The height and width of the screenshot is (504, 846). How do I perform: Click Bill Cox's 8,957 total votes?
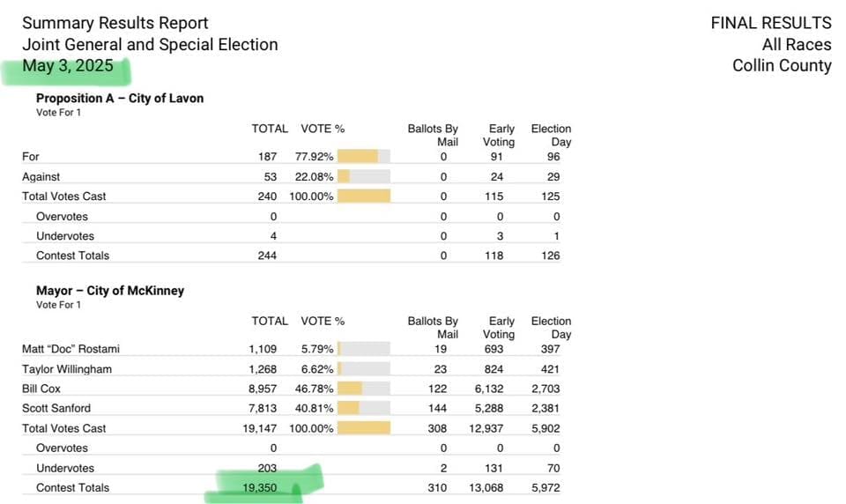pos(263,389)
